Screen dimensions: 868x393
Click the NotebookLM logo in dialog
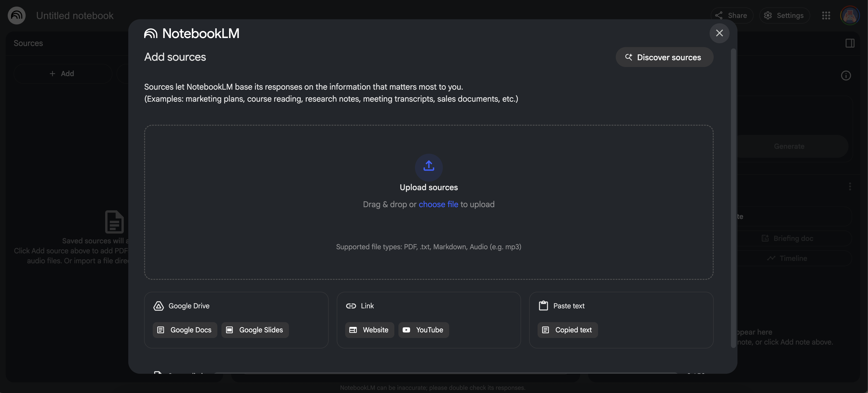pyautogui.click(x=192, y=33)
